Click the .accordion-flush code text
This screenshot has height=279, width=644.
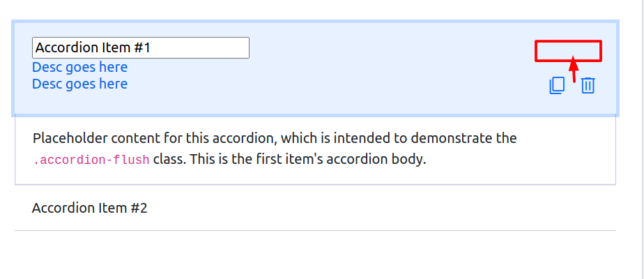click(x=91, y=160)
